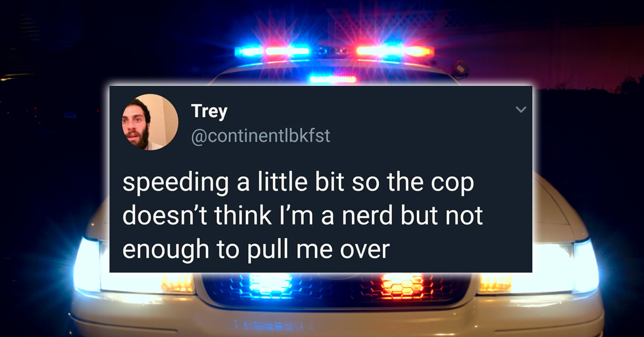Image resolution: width=644 pixels, height=337 pixels.
Task: Click the side spotlight on the police car
Action: click(x=459, y=69)
